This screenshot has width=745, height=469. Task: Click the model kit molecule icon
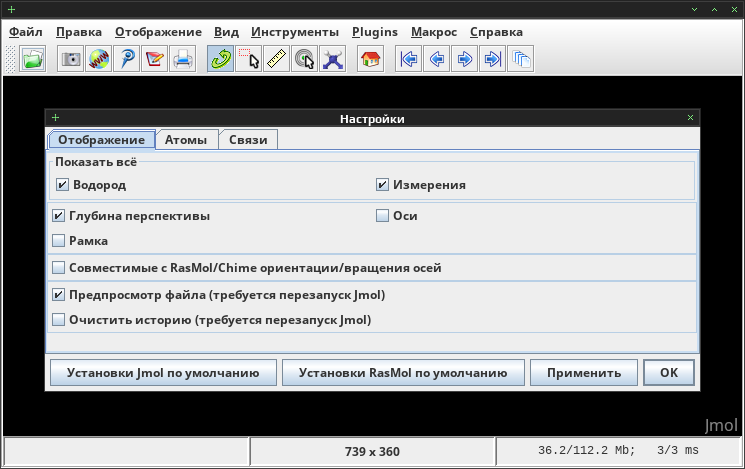pyautogui.click(x=333, y=59)
